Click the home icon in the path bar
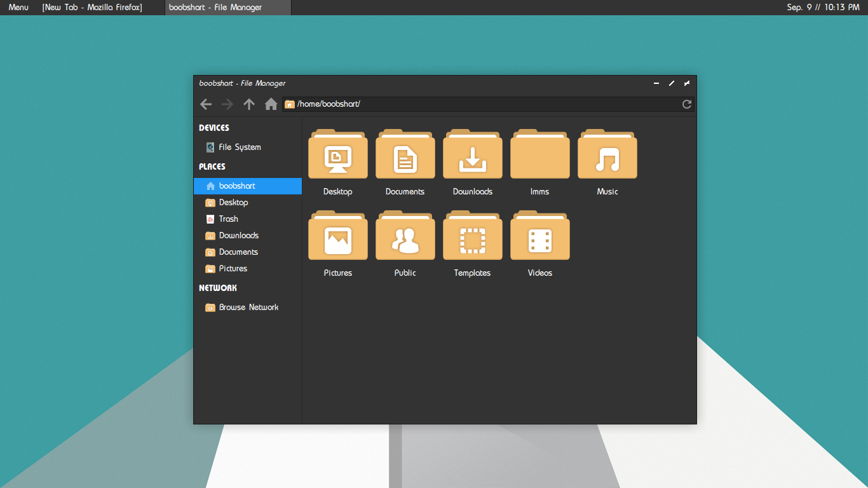Viewport: 868px width, 488px height. [271, 104]
